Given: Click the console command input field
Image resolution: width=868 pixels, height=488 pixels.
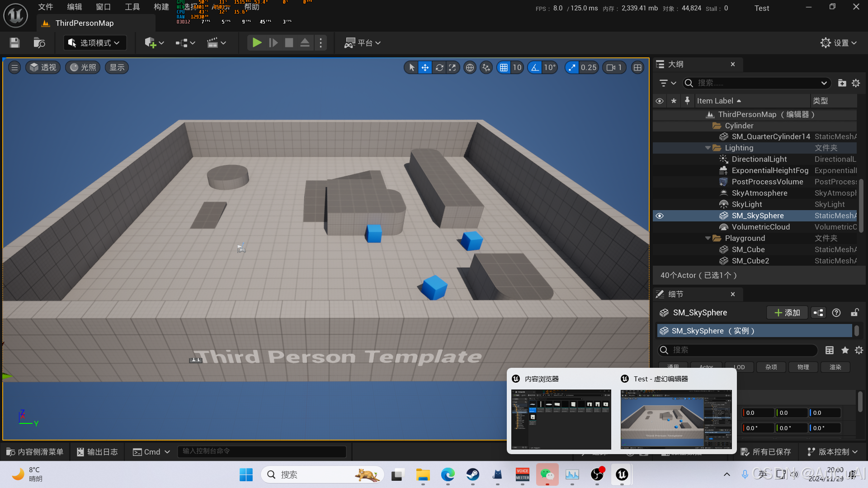Looking at the screenshot, I should click(263, 451).
